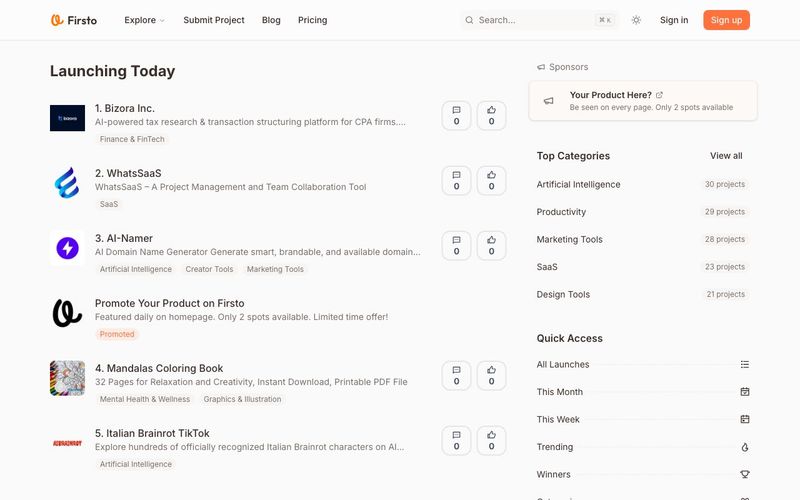
Task: Upvote WhatsSaaS with the thumbs-up
Action: pos(491,181)
